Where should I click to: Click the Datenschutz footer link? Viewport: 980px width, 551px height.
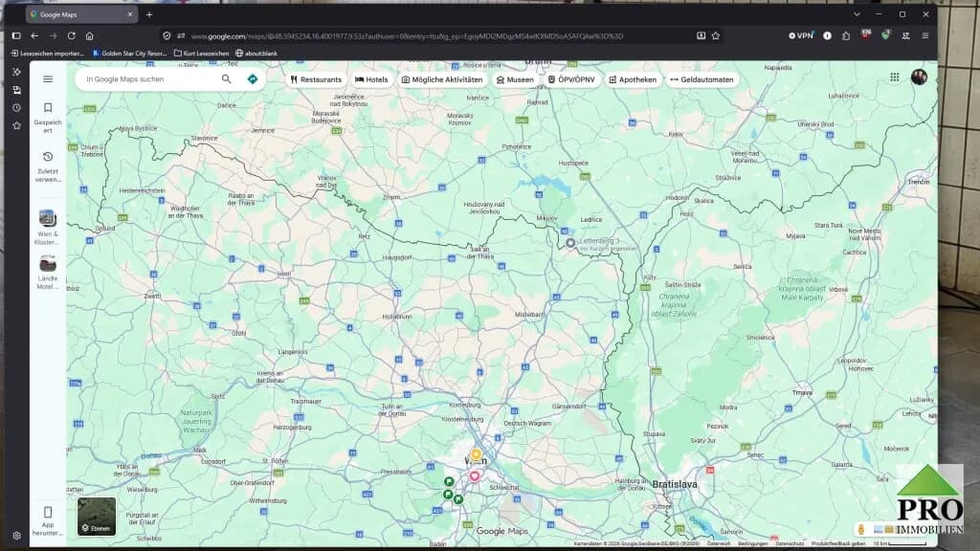pos(790,543)
